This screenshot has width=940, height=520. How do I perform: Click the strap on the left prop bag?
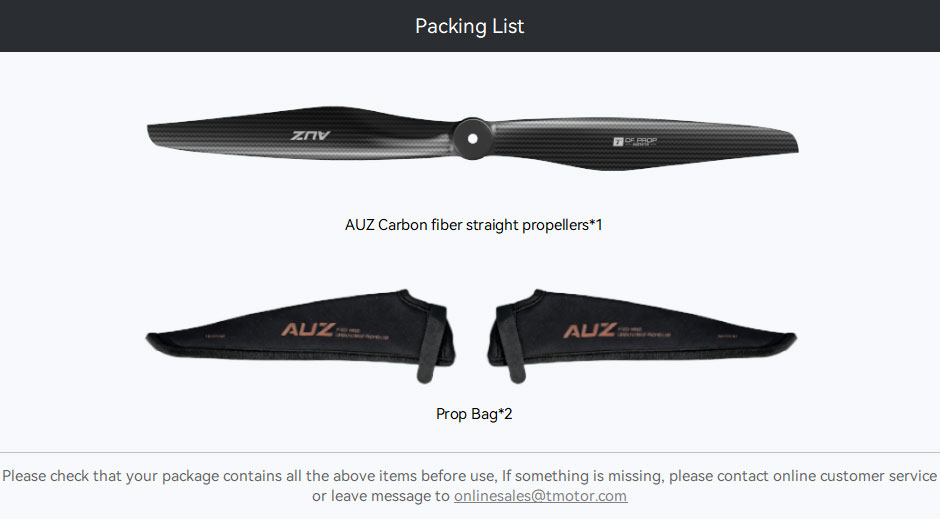(430, 345)
